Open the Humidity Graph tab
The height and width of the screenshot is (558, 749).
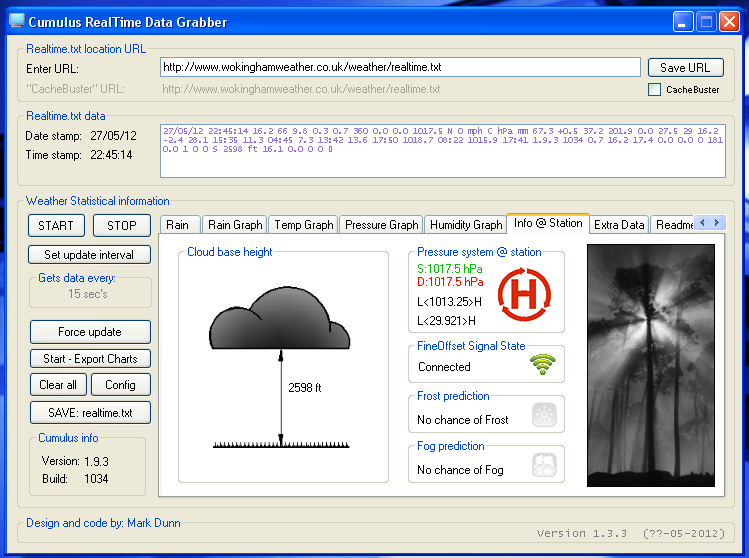(x=465, y=225)
